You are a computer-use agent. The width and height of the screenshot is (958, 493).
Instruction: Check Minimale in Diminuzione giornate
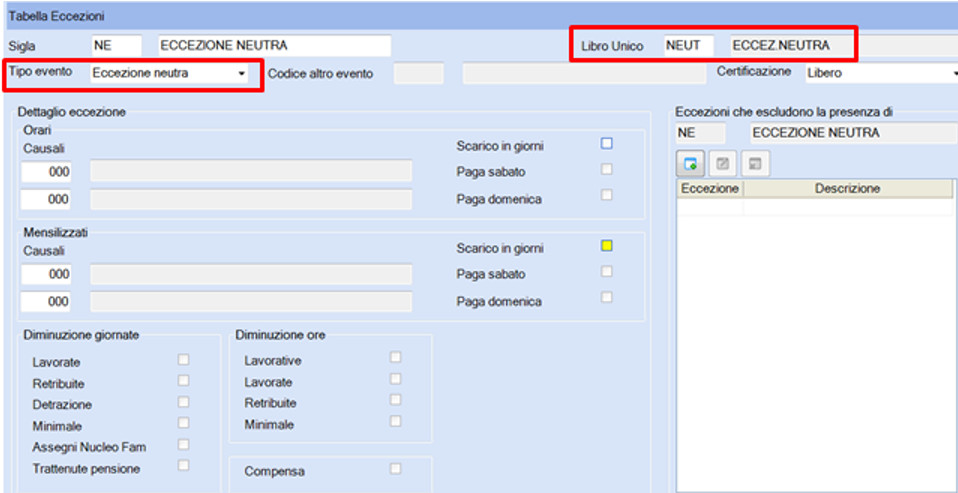pyautogui.click(x=183, y=423)
